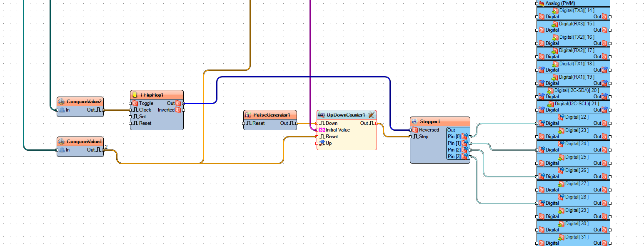Click the TFlipFlop1 Inverted output pin
The image size is (644, 246).
click(x=183, y=110)
